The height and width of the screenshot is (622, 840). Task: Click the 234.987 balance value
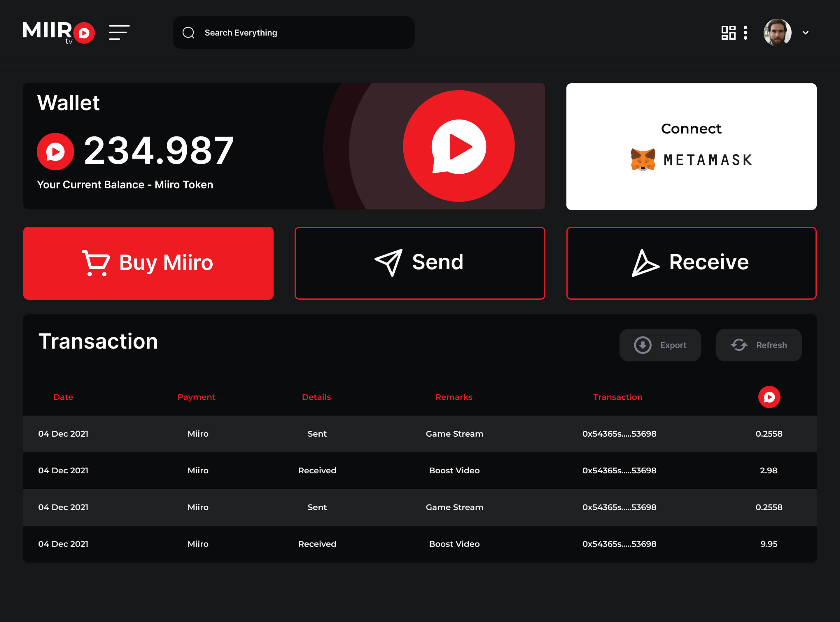pyautogui.click(x=159, y=151)
